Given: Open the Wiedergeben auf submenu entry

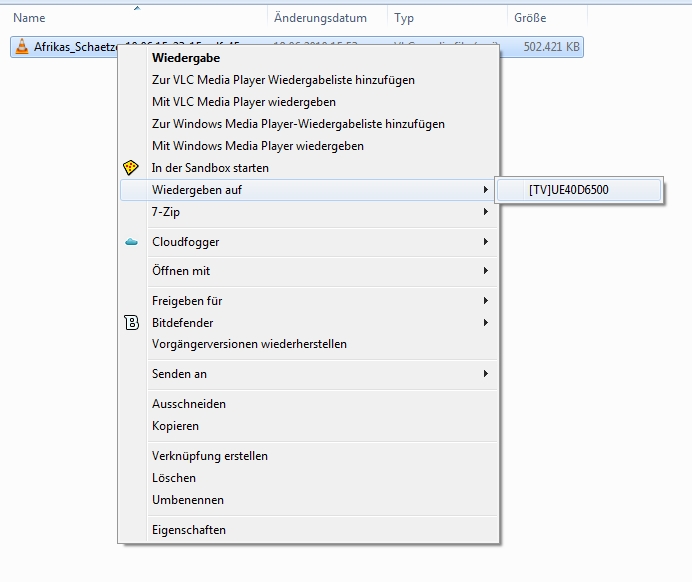Looking at the screenshot, I should (309, 190).
